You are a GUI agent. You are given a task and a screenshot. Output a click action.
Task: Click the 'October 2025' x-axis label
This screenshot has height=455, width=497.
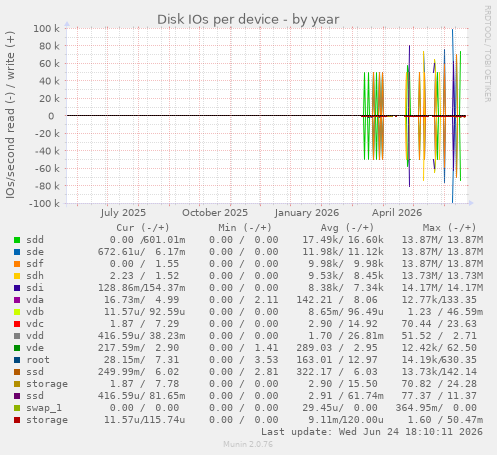(215, 213)
